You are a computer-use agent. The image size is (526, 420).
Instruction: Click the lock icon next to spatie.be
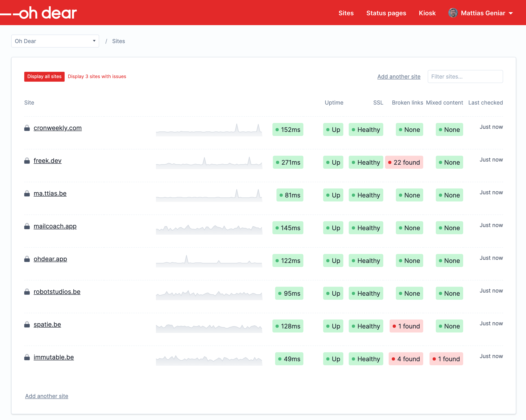(27, 325)
